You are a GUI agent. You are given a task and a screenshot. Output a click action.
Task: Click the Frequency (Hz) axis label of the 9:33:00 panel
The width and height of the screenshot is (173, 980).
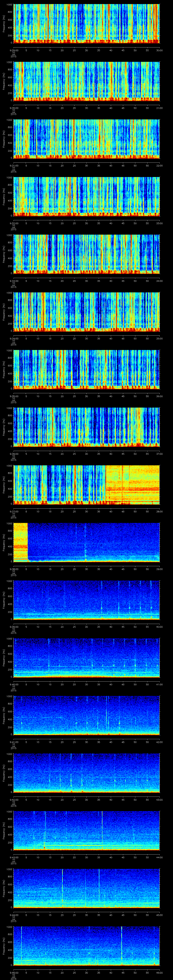click(4, 254)
